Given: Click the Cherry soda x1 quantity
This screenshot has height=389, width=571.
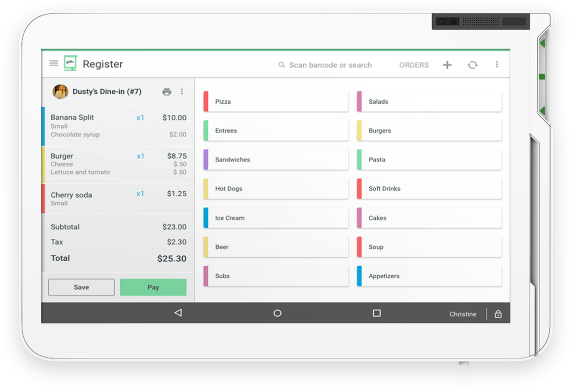Looking at the screenshot, I should click(x=140, y=194).
